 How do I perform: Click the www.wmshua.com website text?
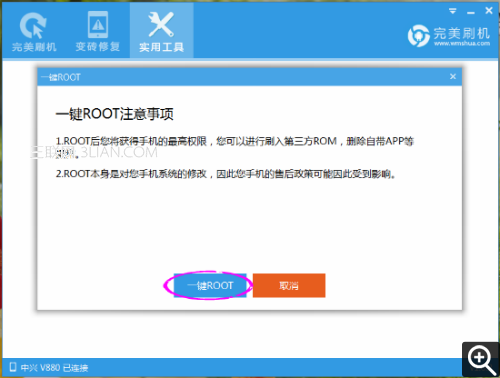(462, 43)
